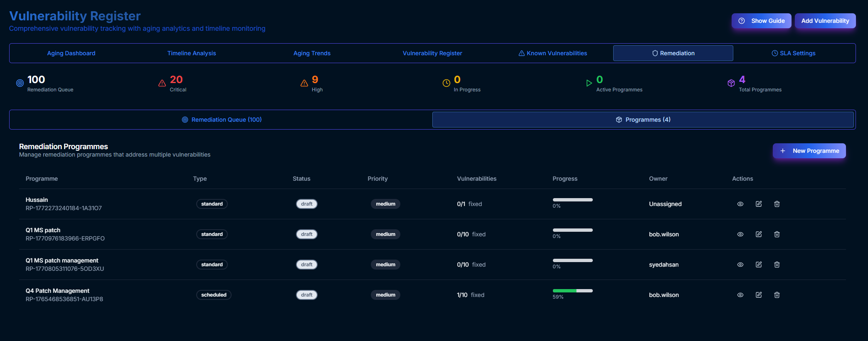Switch to Timeline Analysis tab
Screen dimensions: 868x341
[192, 53]
